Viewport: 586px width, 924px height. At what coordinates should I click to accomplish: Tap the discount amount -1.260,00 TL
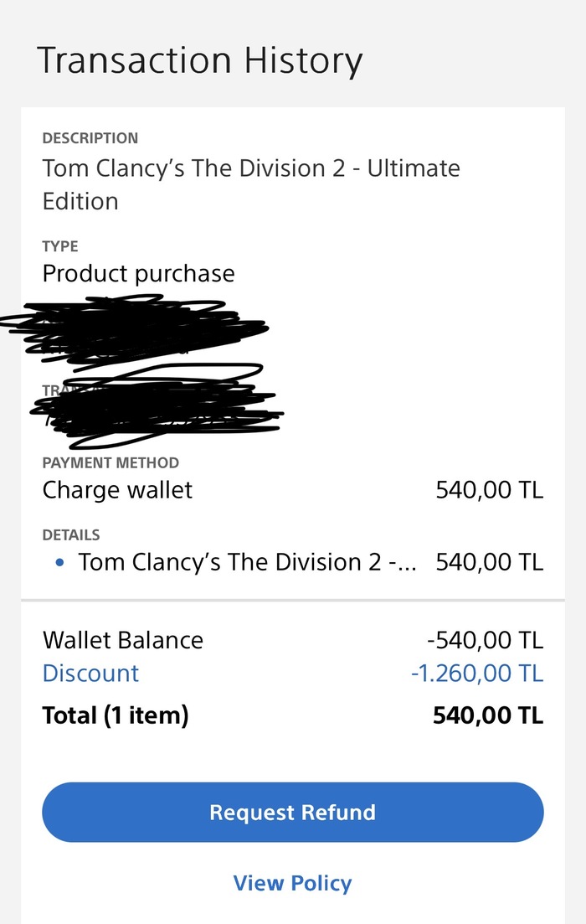coord(477,673)
